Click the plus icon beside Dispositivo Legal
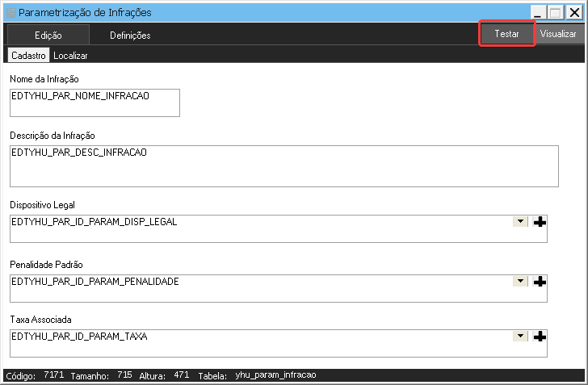 [540, 222]
